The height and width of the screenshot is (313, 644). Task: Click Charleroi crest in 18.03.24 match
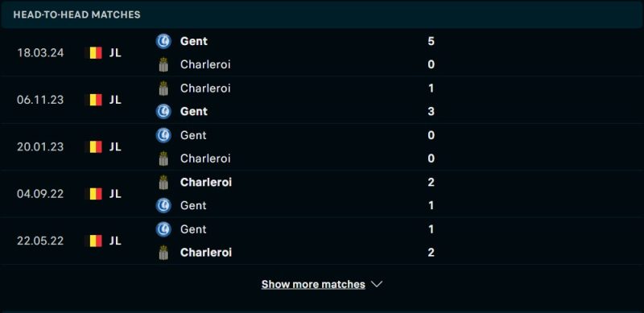(163, 64)
